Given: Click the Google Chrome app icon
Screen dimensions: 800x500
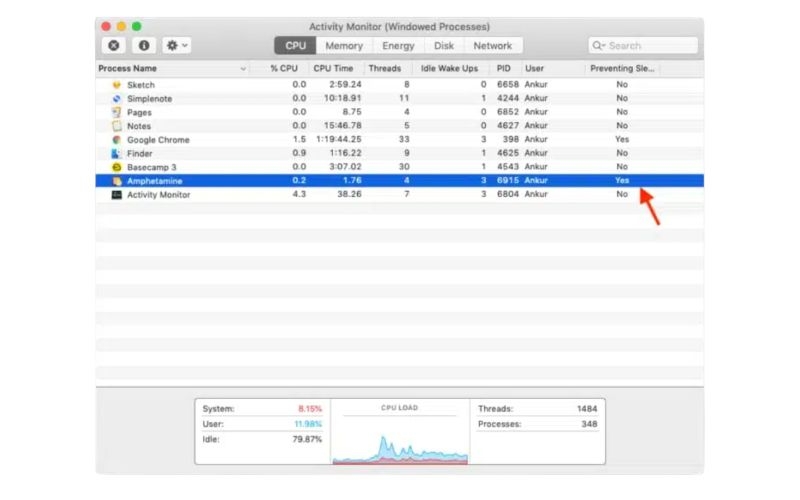Looking at the screenshot, I should (x=117, y=139).
